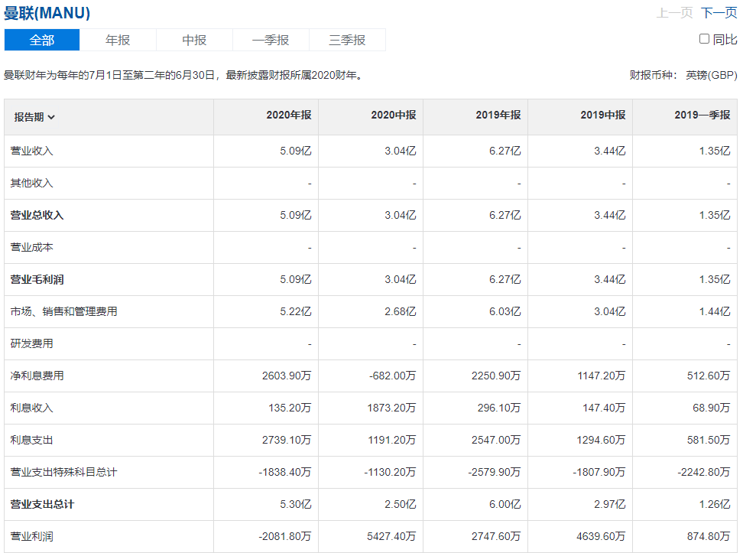Click the 上一页 link
The height and width of the screenshot is (553, 756).
(674, 12)
